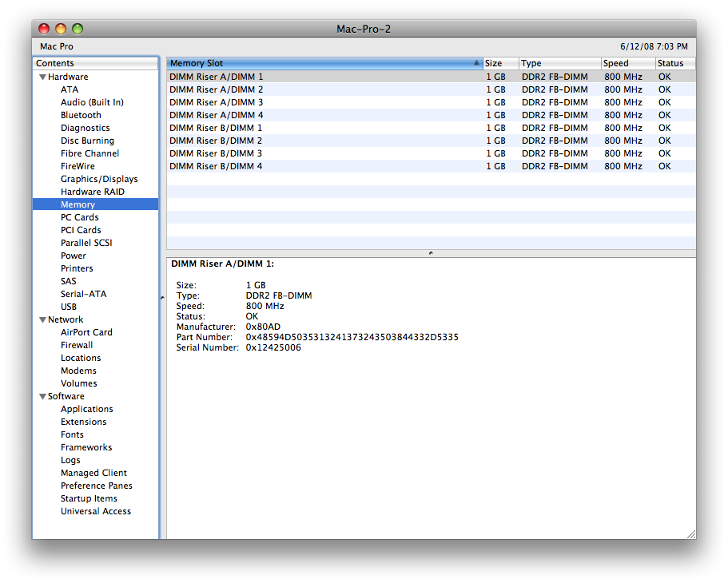Select row DIMM Riser A/DIMM 2
Image resolution: width=728 pixels, height=583 pixels.
coord(431,89)
